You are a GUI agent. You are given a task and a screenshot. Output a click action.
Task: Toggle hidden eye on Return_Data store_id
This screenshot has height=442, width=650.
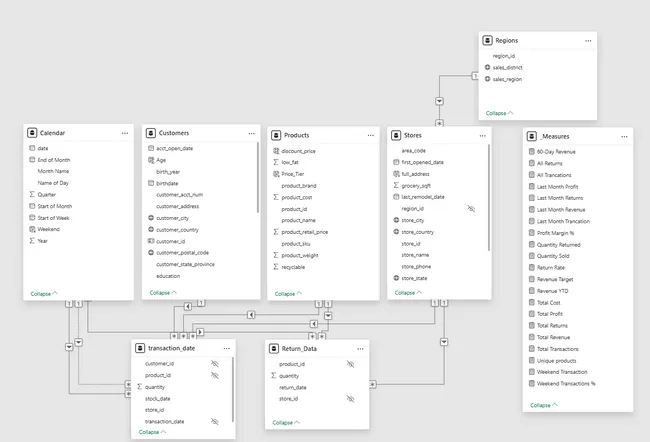point(351,399)
